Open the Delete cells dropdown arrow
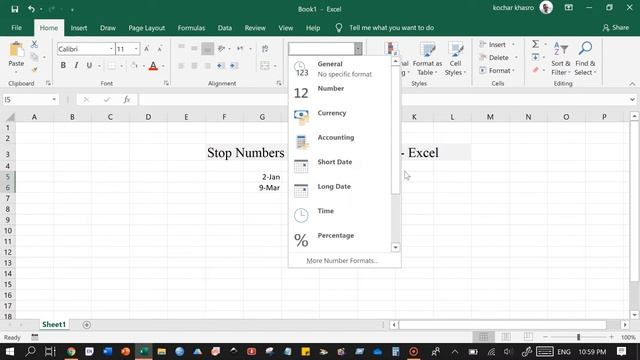 (x=516, y=58)
